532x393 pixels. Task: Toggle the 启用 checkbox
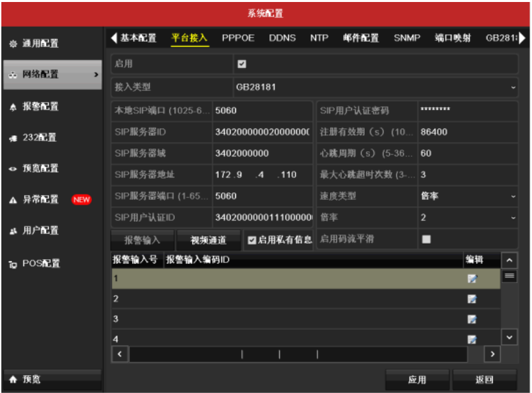tap(242, 64)
